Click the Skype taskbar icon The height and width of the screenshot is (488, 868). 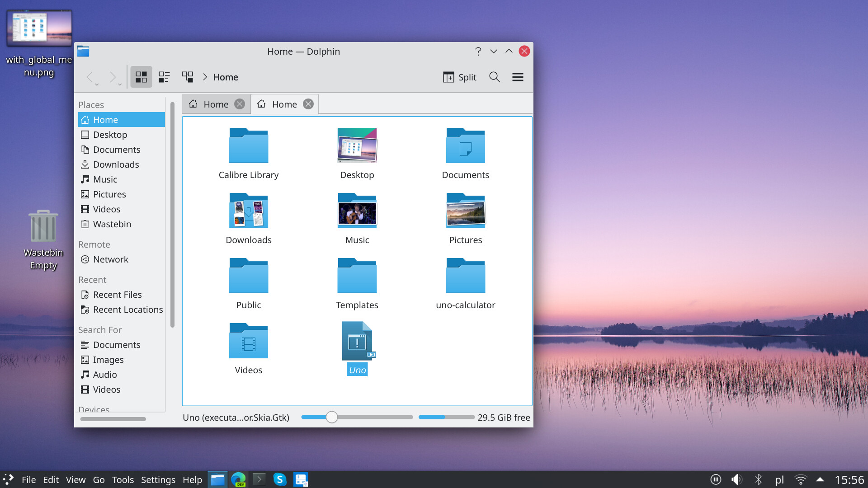[x=279, y=479]
